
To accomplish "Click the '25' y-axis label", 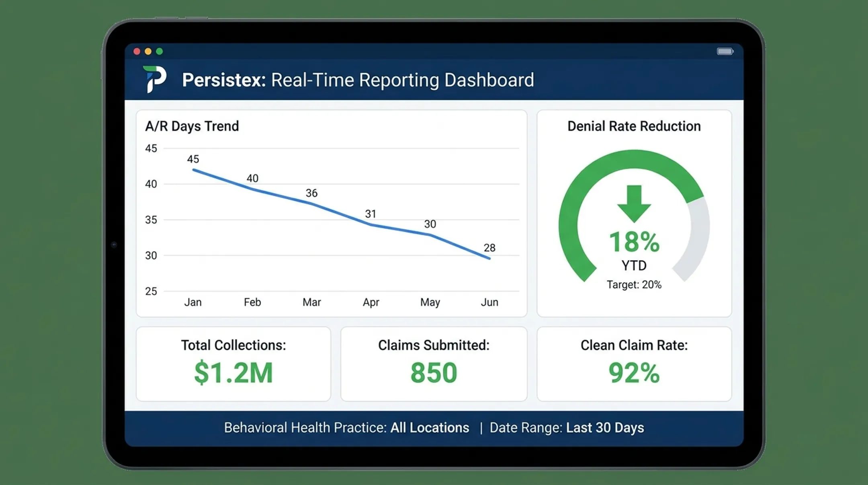I will pos(151,291).
